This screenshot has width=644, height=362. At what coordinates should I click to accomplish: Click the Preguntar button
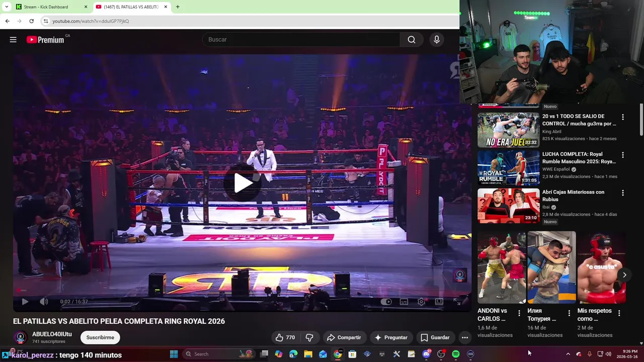pyautogui.click(x=391, y=337)
